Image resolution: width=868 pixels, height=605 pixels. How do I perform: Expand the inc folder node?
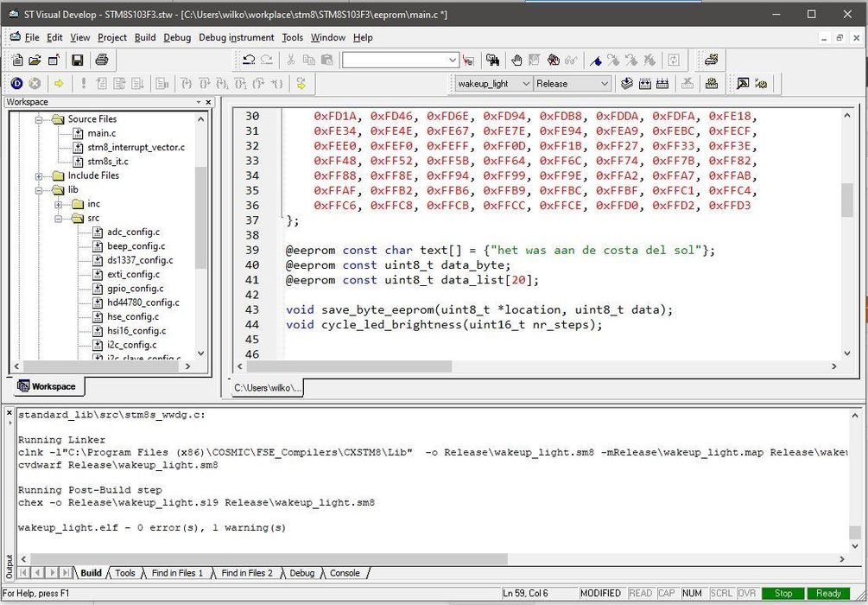pos(58,205)
